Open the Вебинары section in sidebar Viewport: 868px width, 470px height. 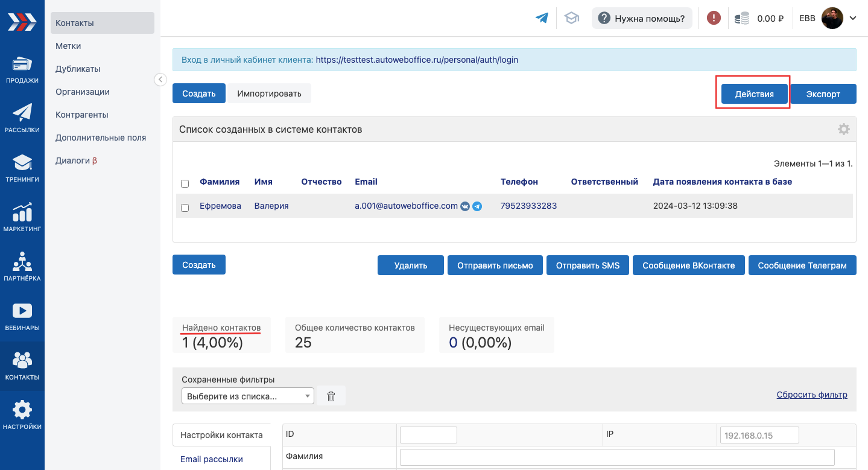22,317
